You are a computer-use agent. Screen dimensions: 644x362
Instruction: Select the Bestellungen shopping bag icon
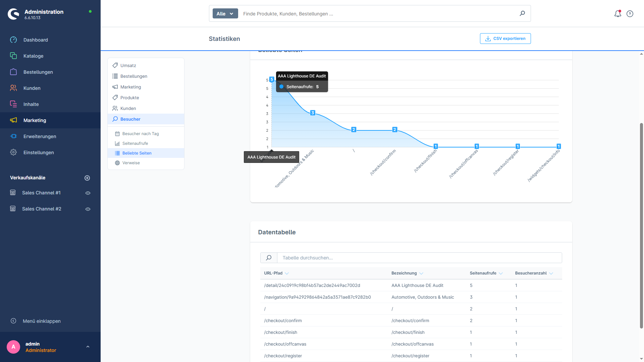13,72
